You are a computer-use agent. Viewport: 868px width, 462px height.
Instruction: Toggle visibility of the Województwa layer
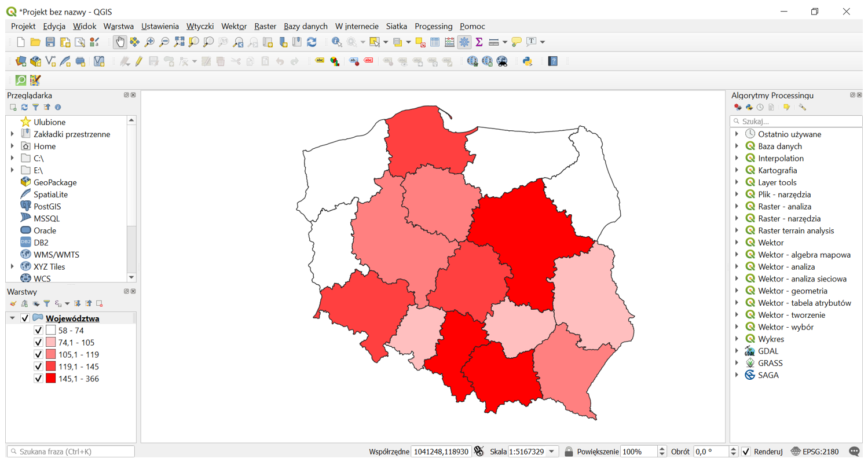coord(24,318)
